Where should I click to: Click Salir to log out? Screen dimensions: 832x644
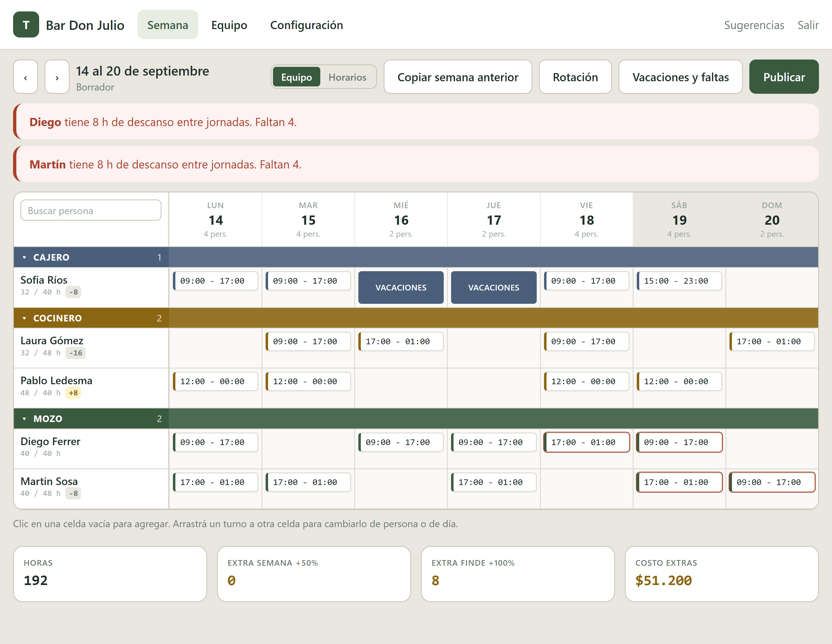[x=808, y=25]
